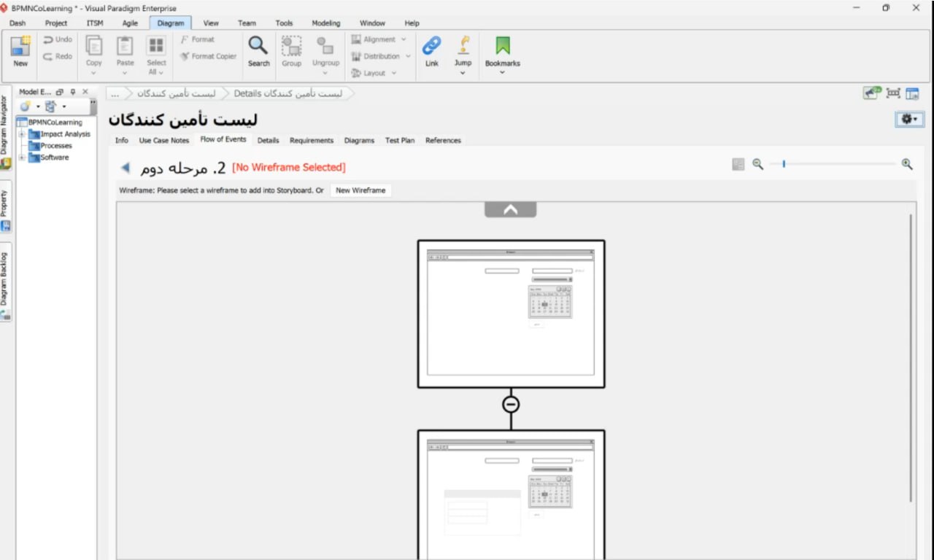Click the zoom in magnifier icon
Image resolution: width=934 pixels, height=560 pixels.
tap(907, 165)
